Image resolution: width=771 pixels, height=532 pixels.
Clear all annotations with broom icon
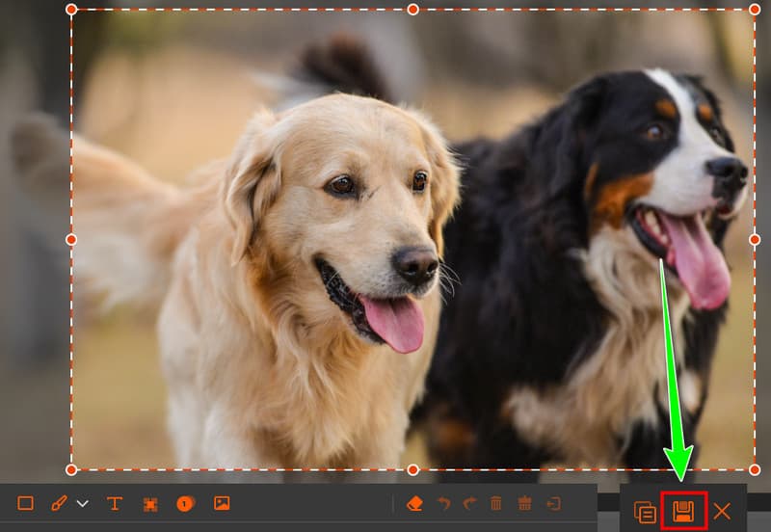pyautogui.click(x=524, y=503)
